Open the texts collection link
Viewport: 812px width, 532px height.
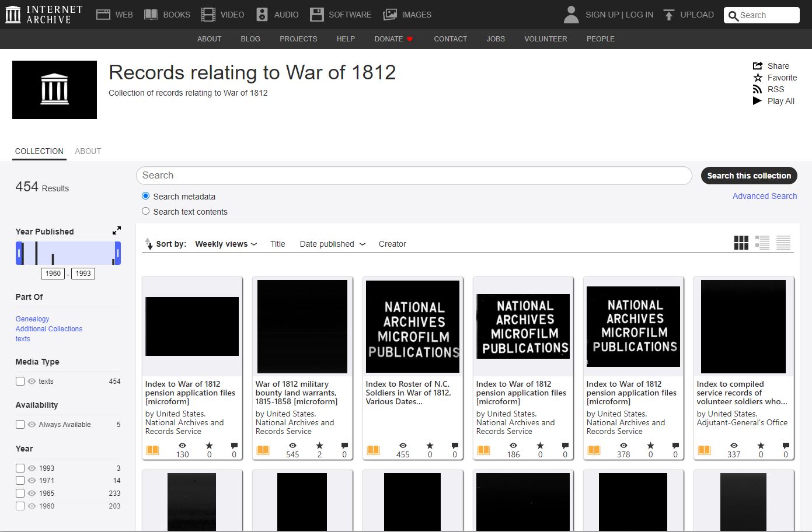click(23, 339)
